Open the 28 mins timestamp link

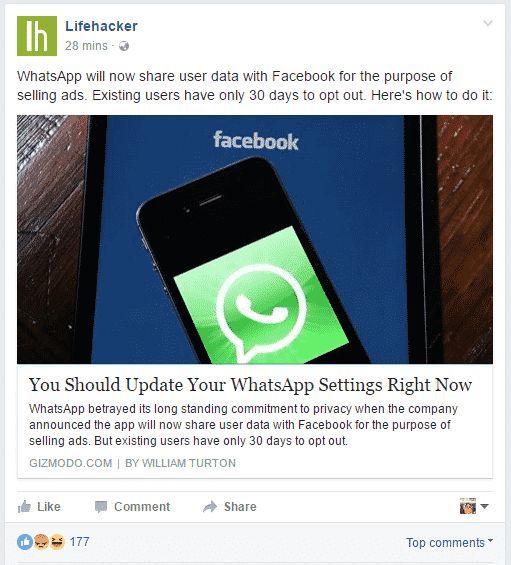[86, 46]
